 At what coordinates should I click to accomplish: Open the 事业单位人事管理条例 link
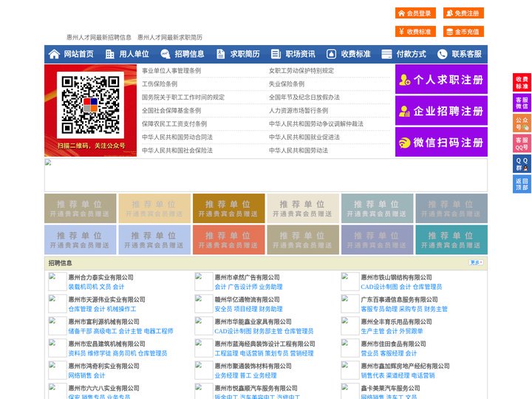[171, 71]
